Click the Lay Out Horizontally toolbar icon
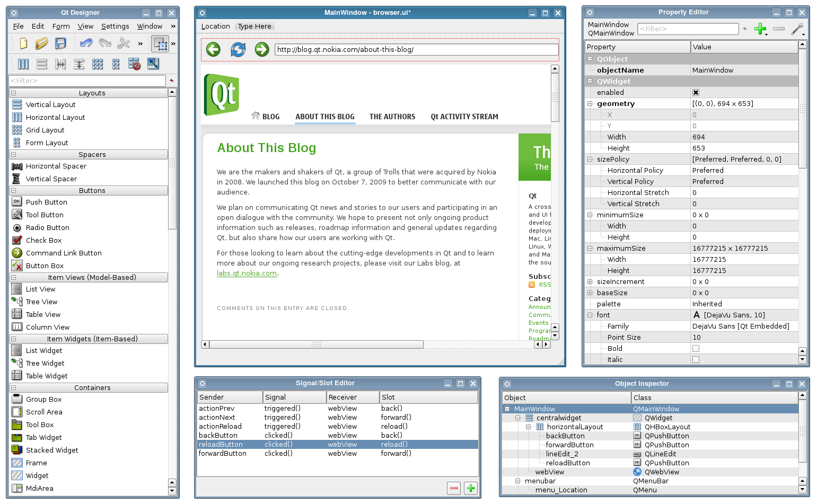This screenshot has width=817, height=504. pos(23,64)
